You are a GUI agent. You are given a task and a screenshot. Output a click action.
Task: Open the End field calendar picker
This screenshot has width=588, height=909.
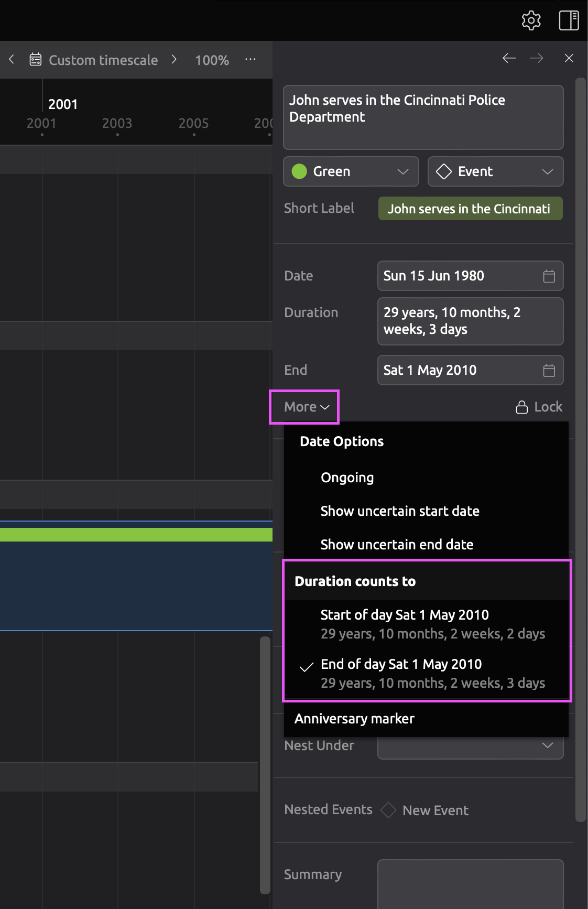tap(549, 371)
